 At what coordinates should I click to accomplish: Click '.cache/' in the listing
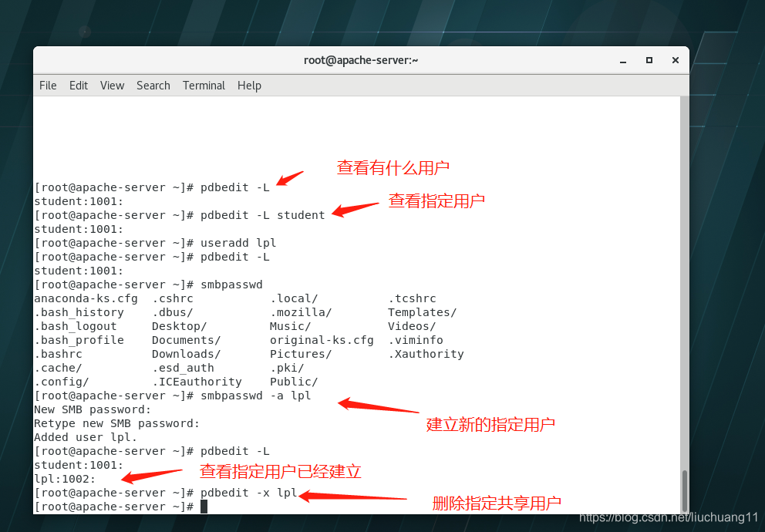coord(59,368)
